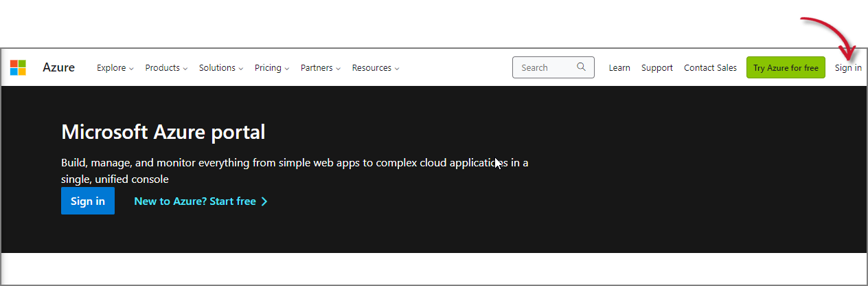Click the Microsoft logo icon
The image size is (868, 286).
coord(18,67)
